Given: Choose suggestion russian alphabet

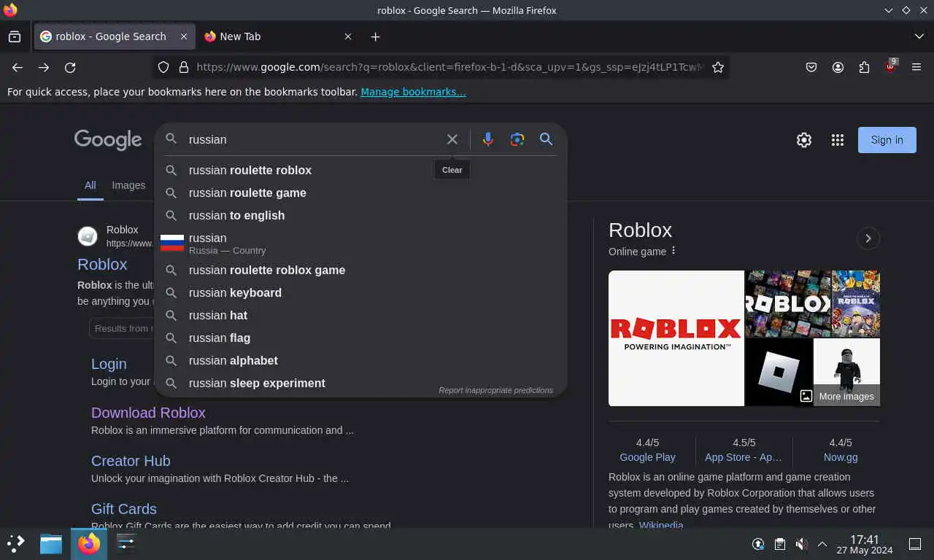Looking at the screenshot, I should point(360,360).
